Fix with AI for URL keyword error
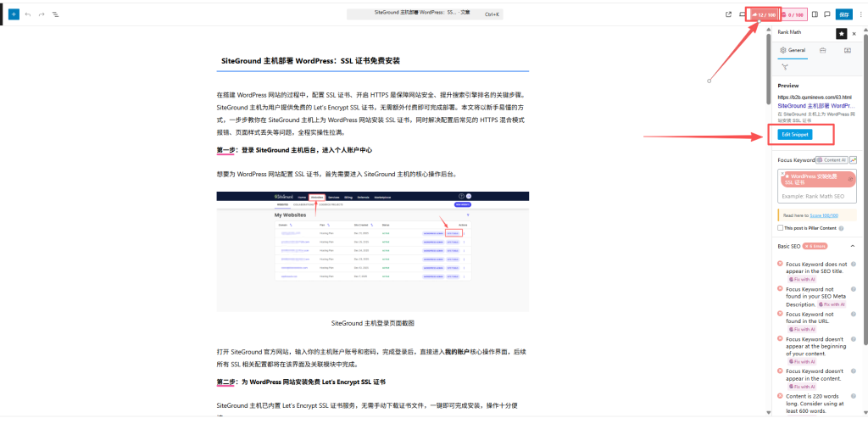Image resolution: width=868 pixels, height=424 pixels. point(802,329)
